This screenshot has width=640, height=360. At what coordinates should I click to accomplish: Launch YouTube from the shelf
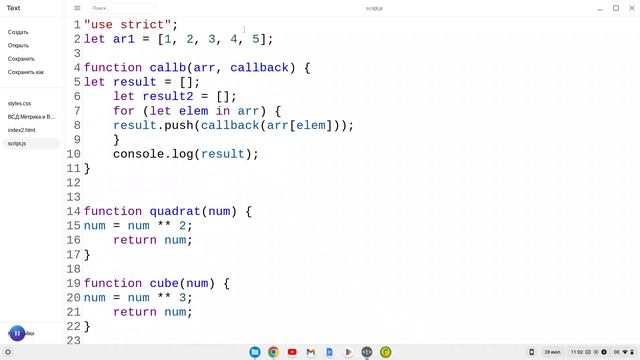click(292, 352)
